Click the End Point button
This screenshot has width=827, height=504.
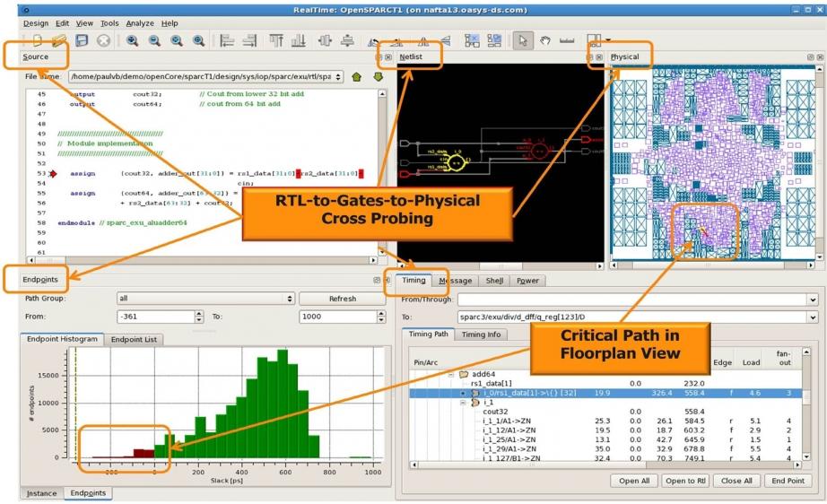point(788,481)
